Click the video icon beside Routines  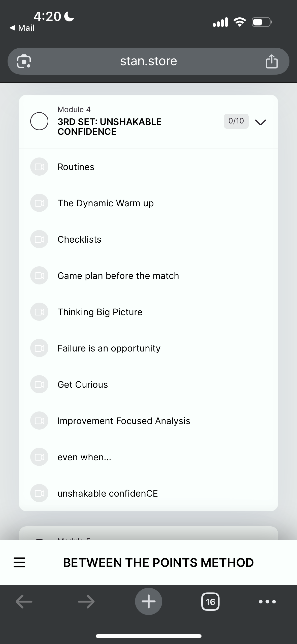[x=39, y=167]
